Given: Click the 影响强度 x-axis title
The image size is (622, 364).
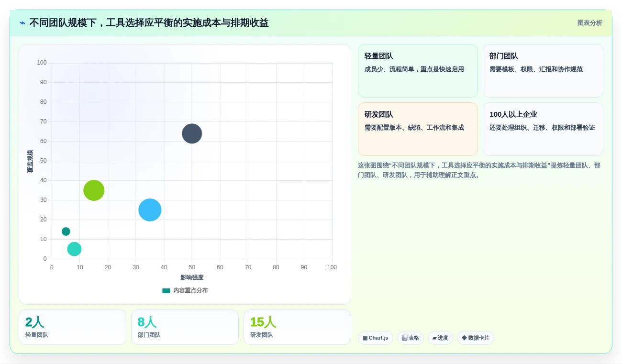Looking at the screenshot, I should (x=192, y=277).
